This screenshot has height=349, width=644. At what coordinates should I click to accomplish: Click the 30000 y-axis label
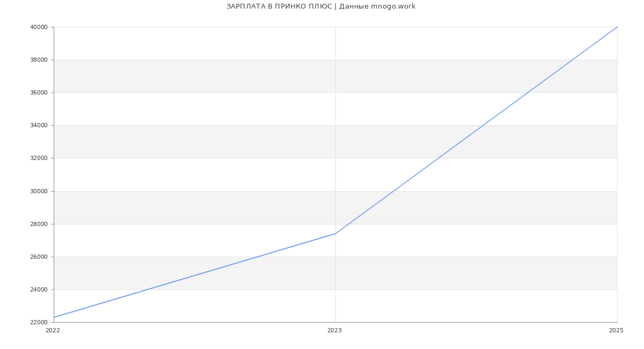pyautogui.click(x=39, y=191)
